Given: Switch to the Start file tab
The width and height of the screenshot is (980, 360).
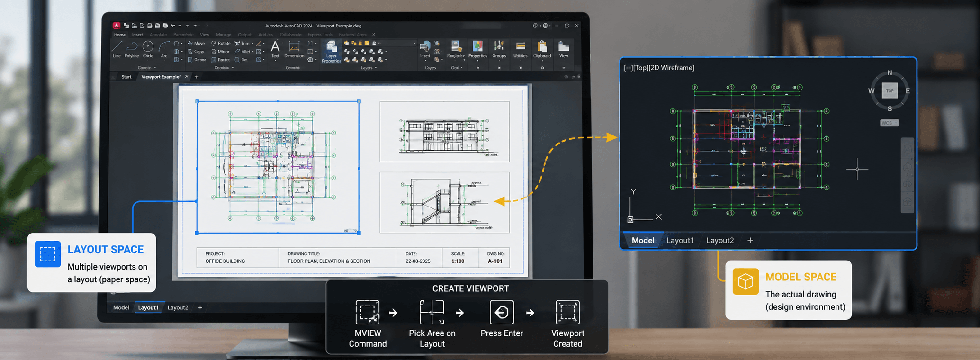Looking at the screenshot, I should pos(126,77).
